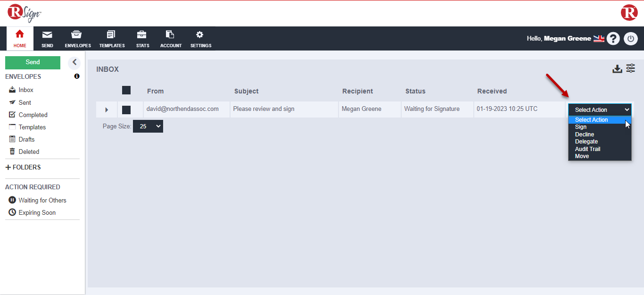Open Waiting for Others in sidebar
The image size is (644, 295).
[42, 200]
